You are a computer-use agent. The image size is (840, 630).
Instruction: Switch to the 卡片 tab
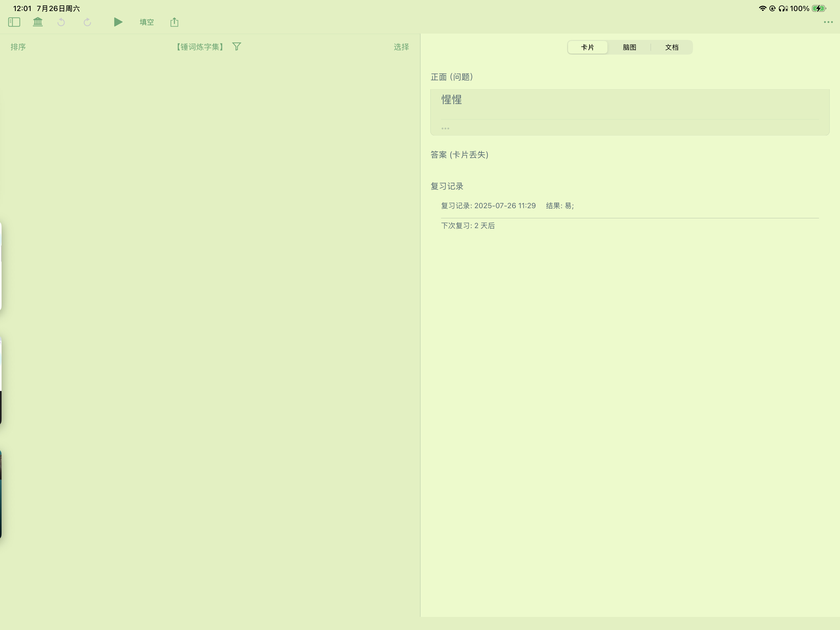point(587,48)
